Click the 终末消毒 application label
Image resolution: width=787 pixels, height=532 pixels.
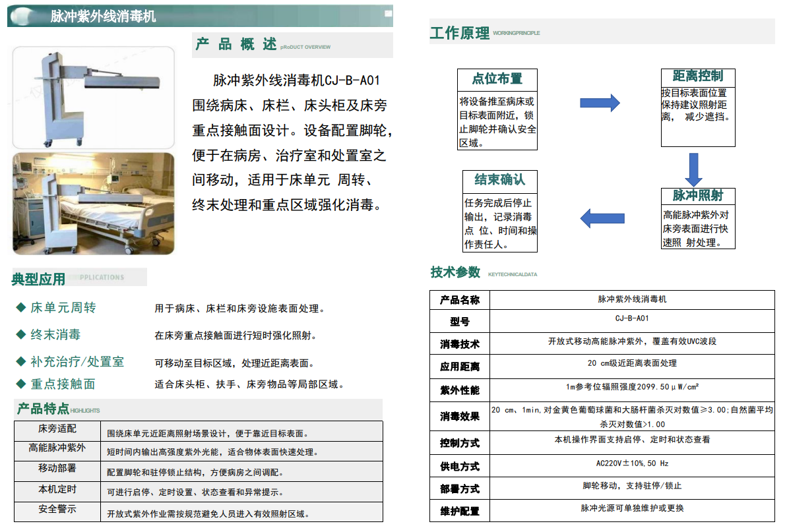tap(55, 334)
